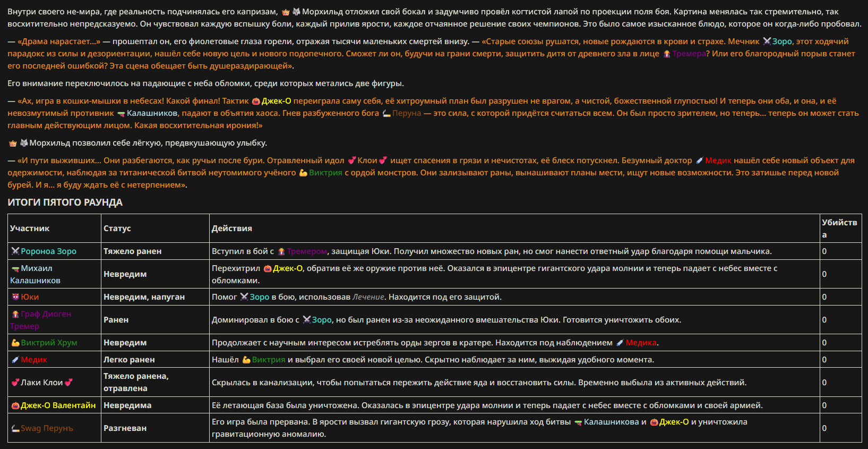Click green mention 'Виктрия' after 'неутомимого учёного'
The height and width of the screenshot is (449, 868).
click(x=325, y=173)
